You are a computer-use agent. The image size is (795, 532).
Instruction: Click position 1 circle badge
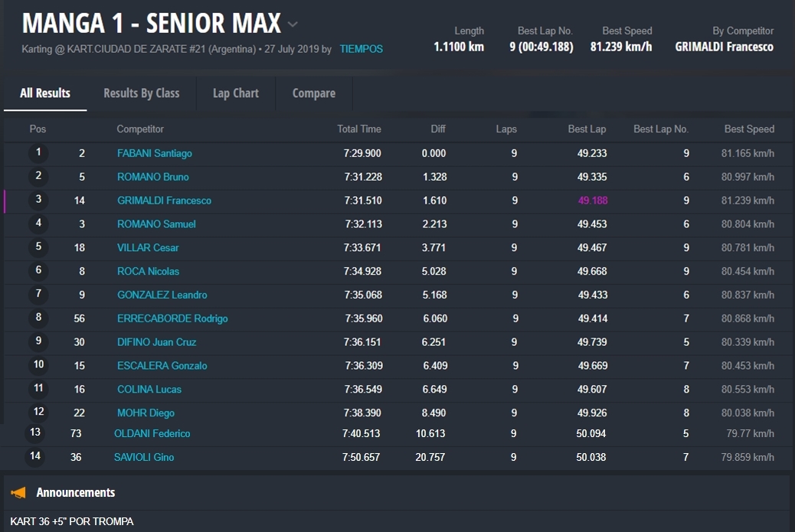38,153
